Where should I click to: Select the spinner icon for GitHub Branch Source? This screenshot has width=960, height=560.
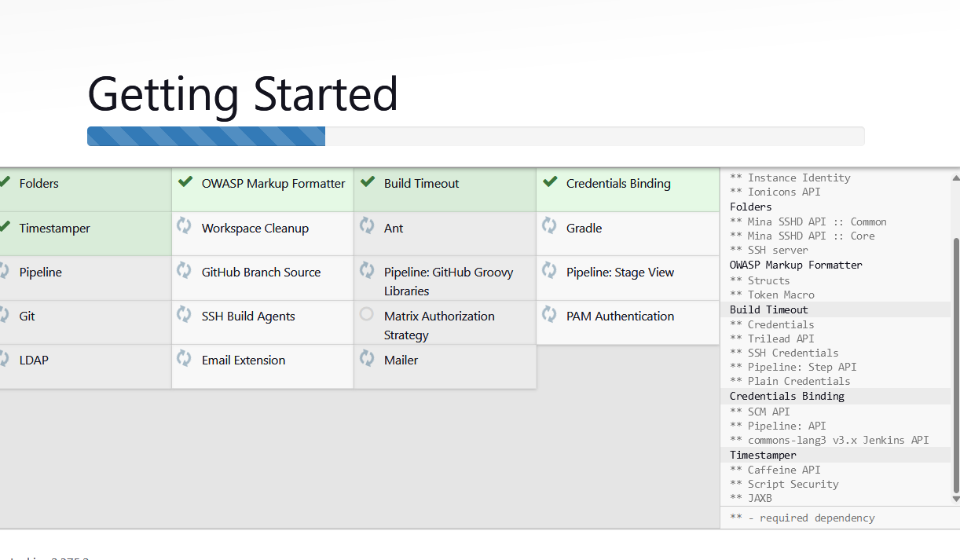[x=184, y=271]
